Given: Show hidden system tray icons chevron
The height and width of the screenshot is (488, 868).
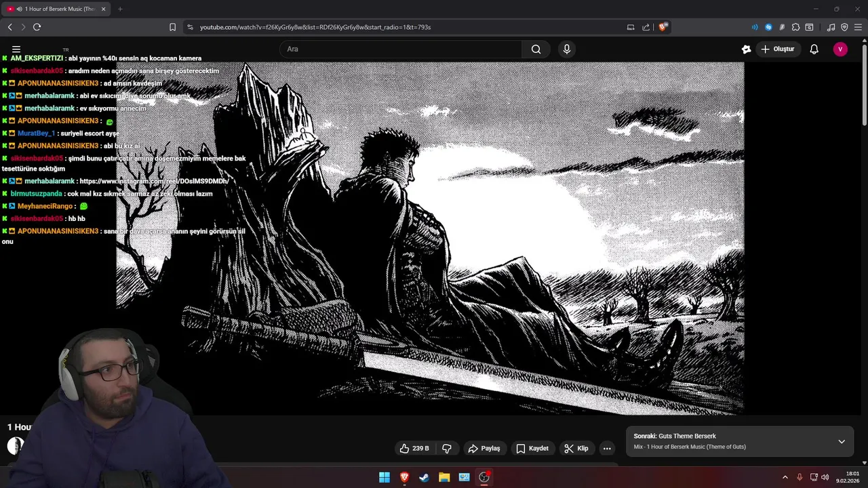Looking at the screenshot, I should tap(785, 477).
